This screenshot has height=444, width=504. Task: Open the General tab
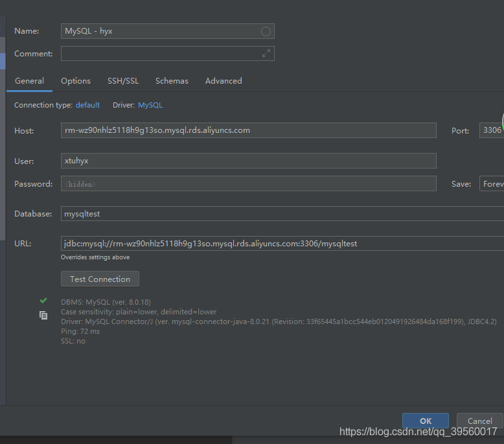point(29,81)
